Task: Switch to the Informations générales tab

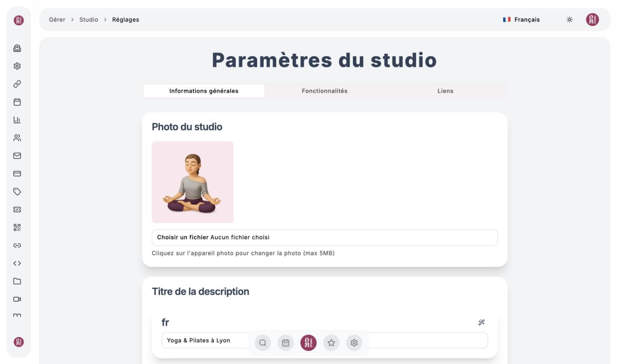Action: [204, 91]
